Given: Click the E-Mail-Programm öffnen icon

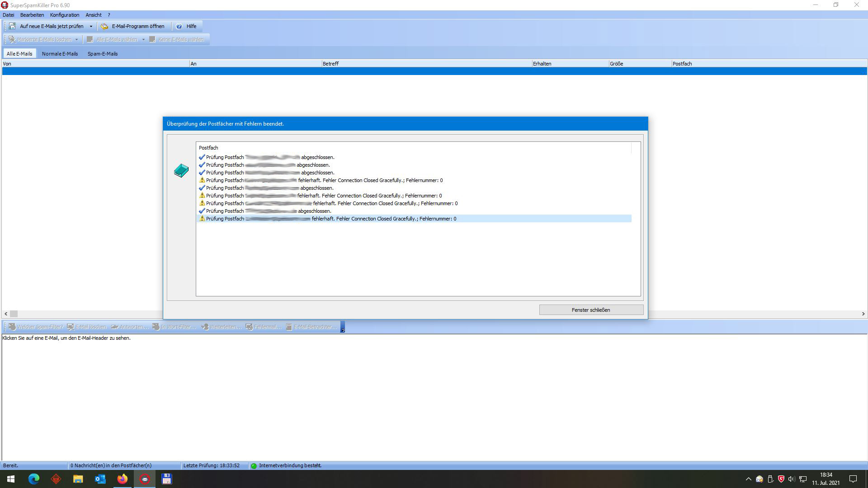Looking at the screenshot, I should click(x=104, y=26).
